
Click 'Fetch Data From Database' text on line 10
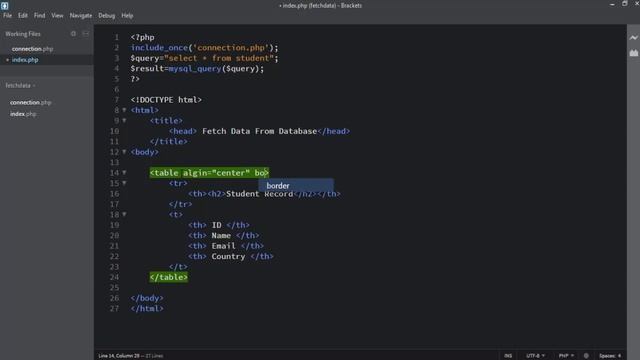click(x=260, y=131)
